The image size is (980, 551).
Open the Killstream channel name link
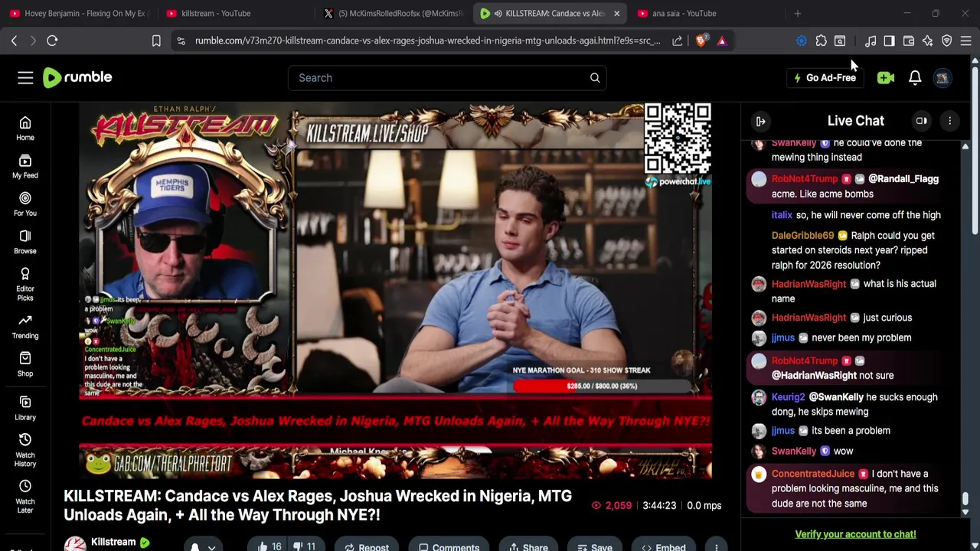113,542
